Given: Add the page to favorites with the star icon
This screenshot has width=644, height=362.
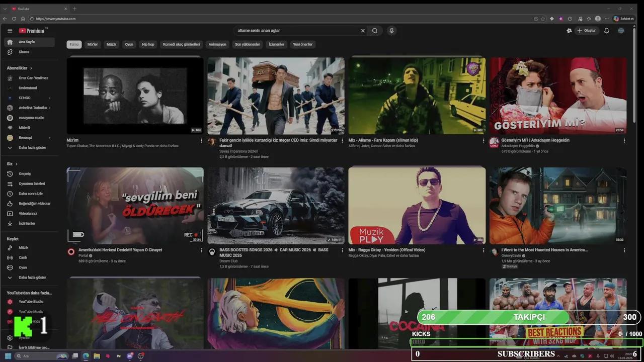Looking at the screenshot, I should (543, 19).
